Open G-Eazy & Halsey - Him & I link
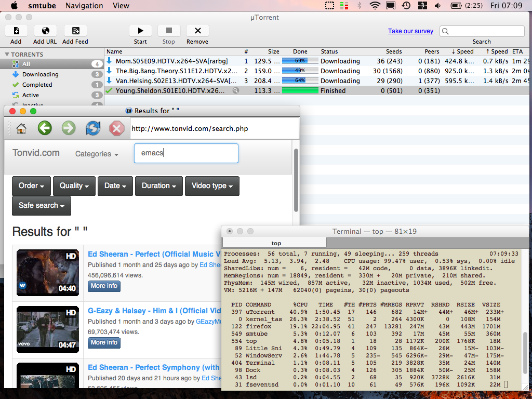 coord(154,311)
